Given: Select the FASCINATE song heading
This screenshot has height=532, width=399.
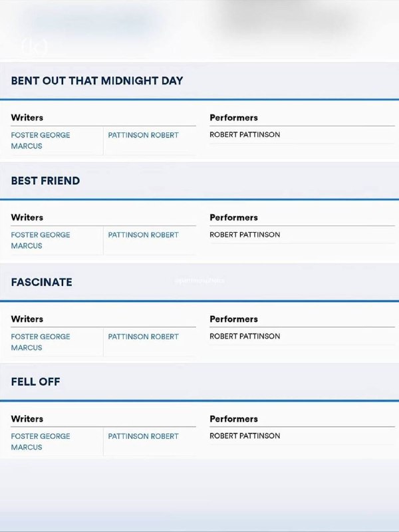Looking at the screenshot, I should (41, 282).
